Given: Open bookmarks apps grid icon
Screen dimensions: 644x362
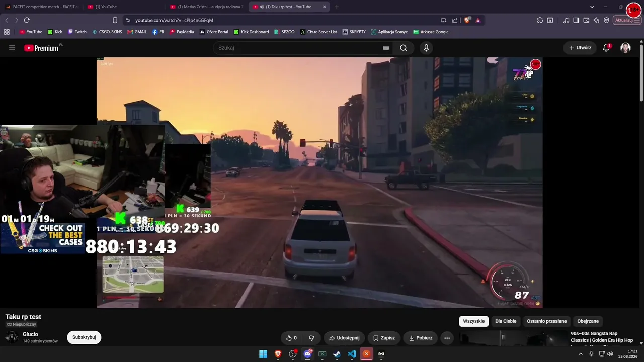Looking at the screenshot, I should [x=7, y=32].
